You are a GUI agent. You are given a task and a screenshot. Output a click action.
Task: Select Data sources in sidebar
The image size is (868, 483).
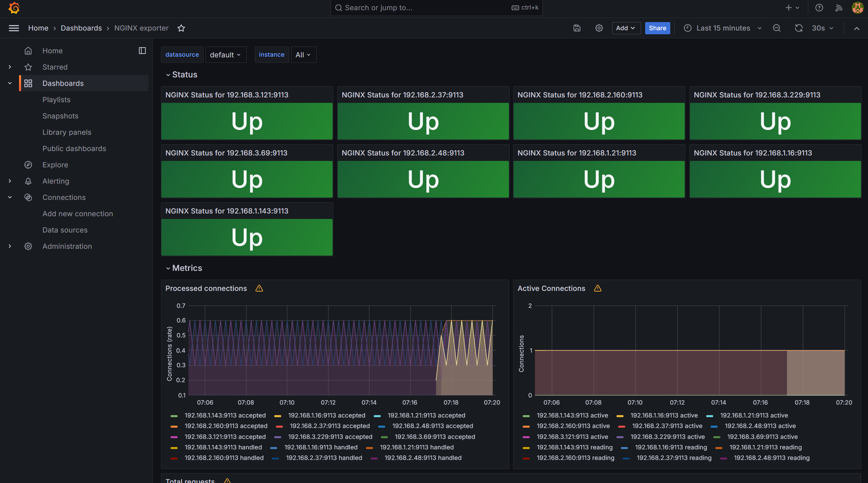click(65, 230)
